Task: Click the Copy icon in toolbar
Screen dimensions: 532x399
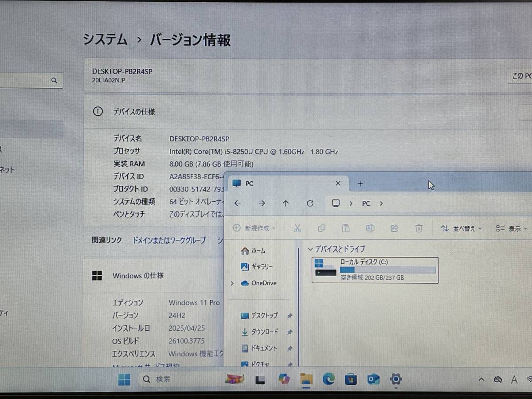Action: [322, 228]
